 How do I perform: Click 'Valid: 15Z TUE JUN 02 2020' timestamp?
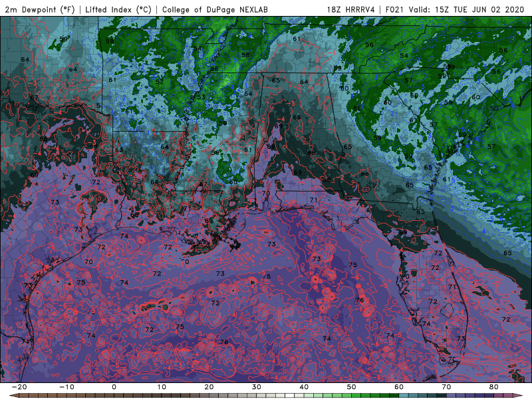[x=467, y=9]
